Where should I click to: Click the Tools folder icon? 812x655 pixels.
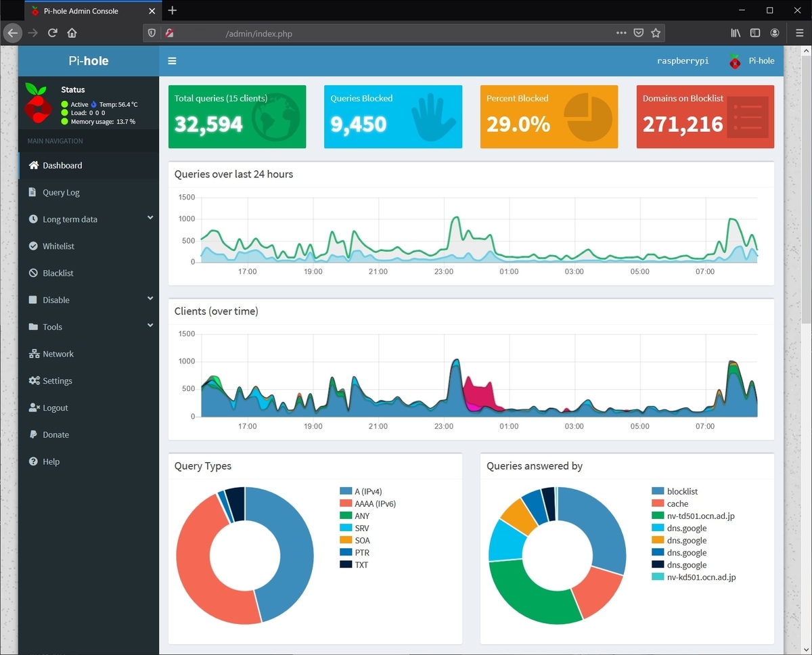coord(33,327)
